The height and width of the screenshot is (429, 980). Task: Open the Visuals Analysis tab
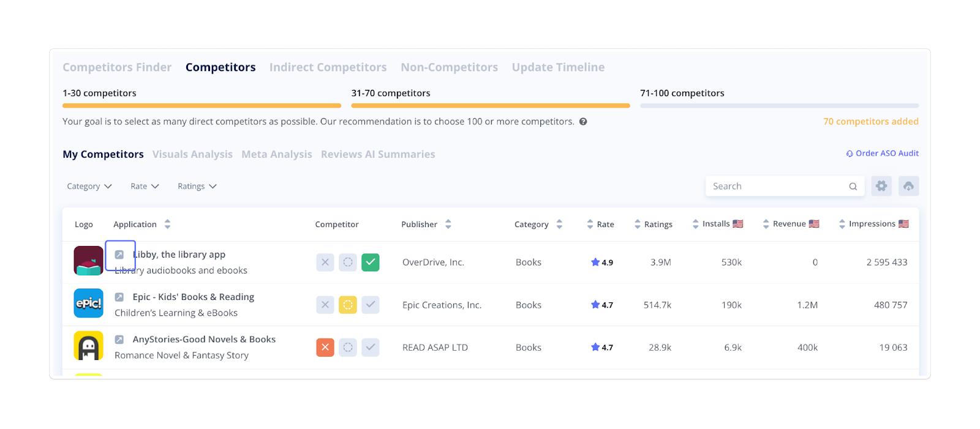192,154
